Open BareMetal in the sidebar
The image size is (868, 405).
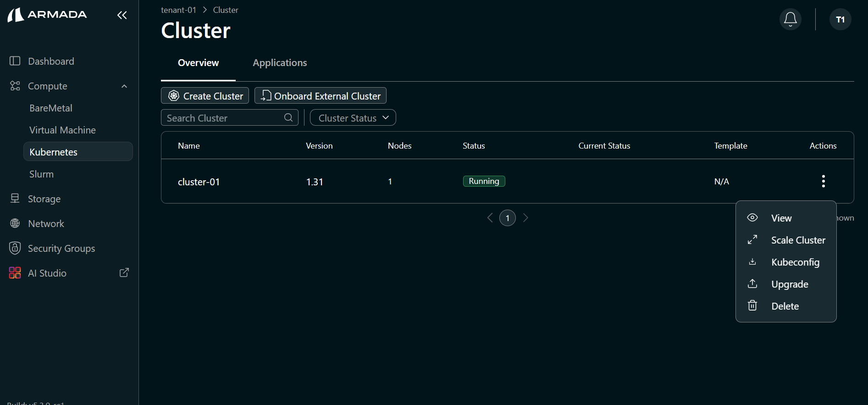pyautogui.click(x=51, y=108)
